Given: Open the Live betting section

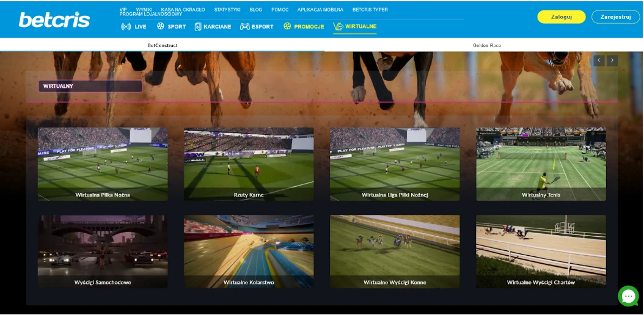Looking at the screenshot, I should (x=134, y=27).
